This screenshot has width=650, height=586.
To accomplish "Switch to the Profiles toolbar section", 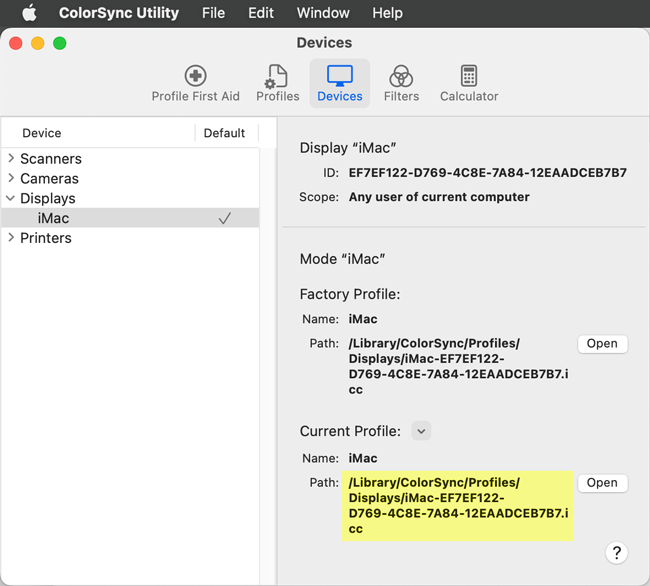I will [277, 83].
